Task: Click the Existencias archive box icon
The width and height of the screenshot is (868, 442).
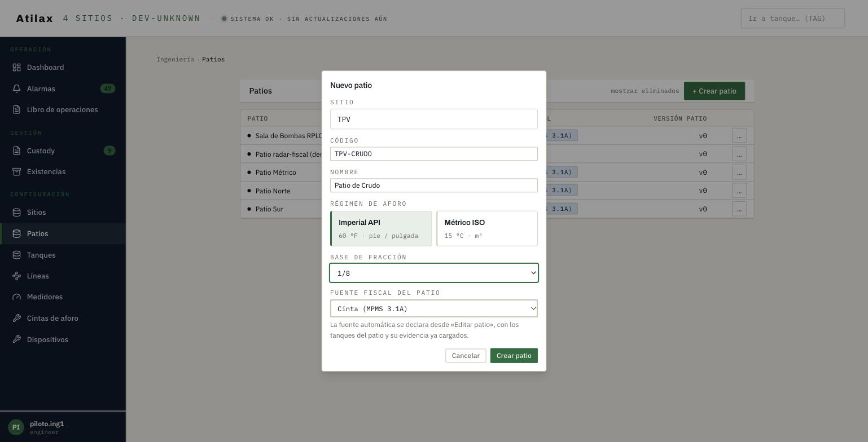Action: click(17, 172)
